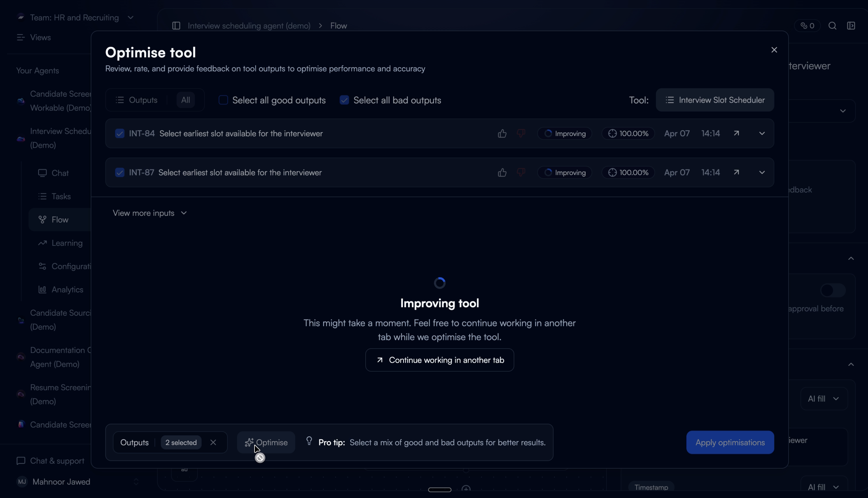Switch to the All outputs tab
The image size is (868, 498).
185,100
